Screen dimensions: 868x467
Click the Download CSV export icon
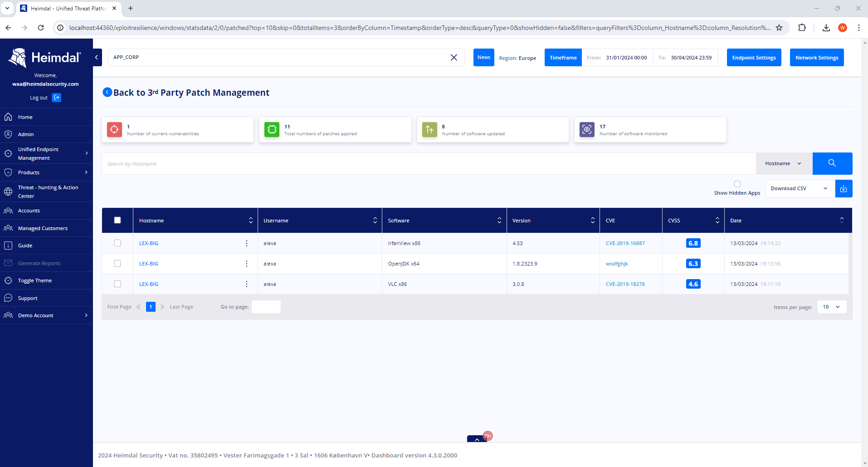(x=844, y=188)
